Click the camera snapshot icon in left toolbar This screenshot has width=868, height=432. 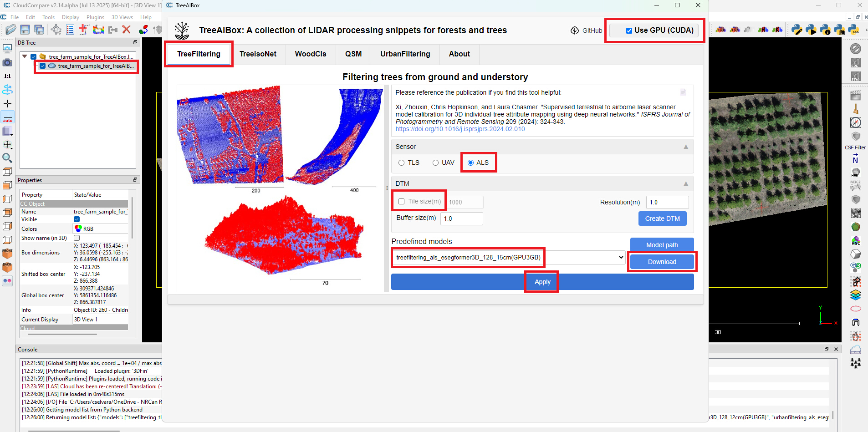[7, 62]
